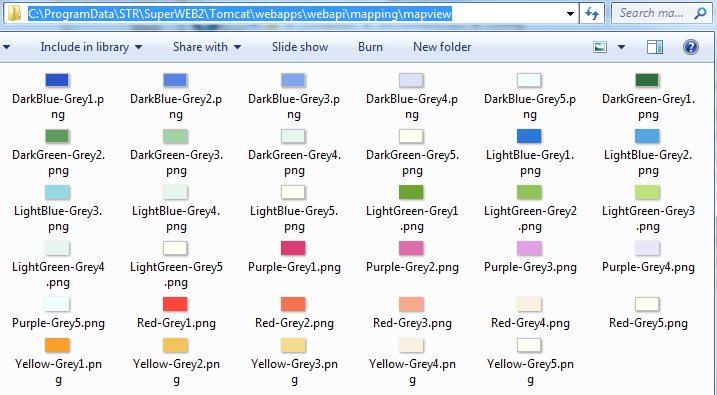This screenshot has width=717, height=395.
Task: Click the Burn toolbar button
Action: point(370,47)
